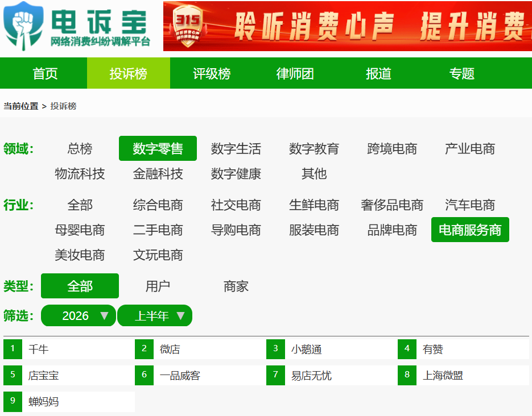Filter by 综合电商 industry
Screen dimensions: 532x416
click(x=158, y=205)
